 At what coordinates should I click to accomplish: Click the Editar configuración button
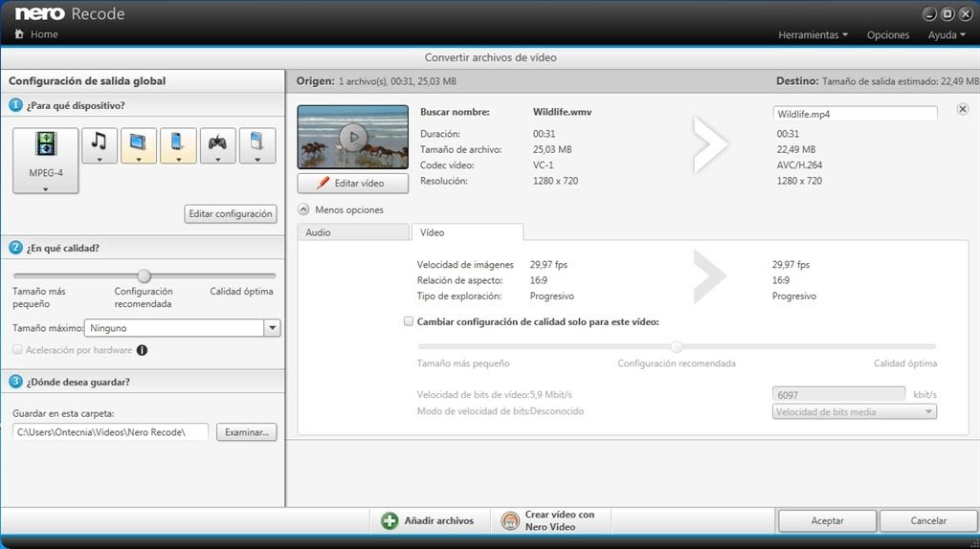[x=231, y=213]
